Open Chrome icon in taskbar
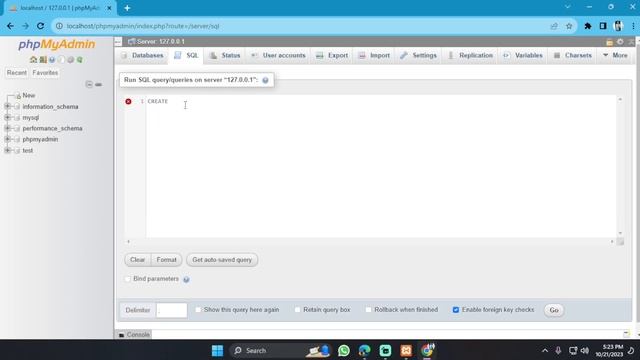Viewport: 640px width, 360px height. tap(427, 351)
